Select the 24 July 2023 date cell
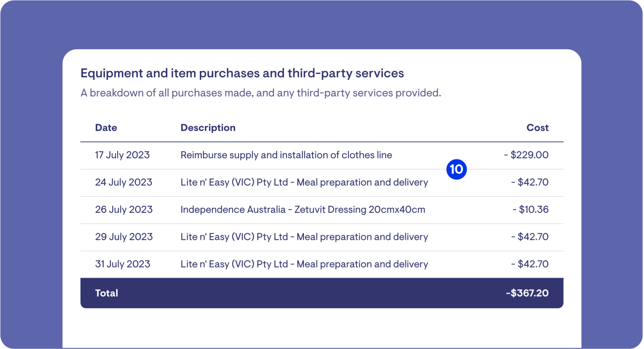This screenshot has width=644, height=349. coord(124,182)
